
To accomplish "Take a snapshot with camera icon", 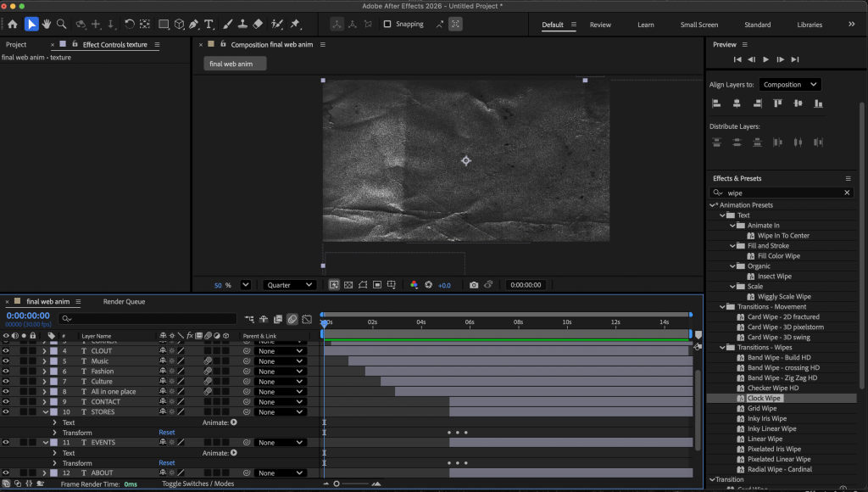I will tap(474, 285).
